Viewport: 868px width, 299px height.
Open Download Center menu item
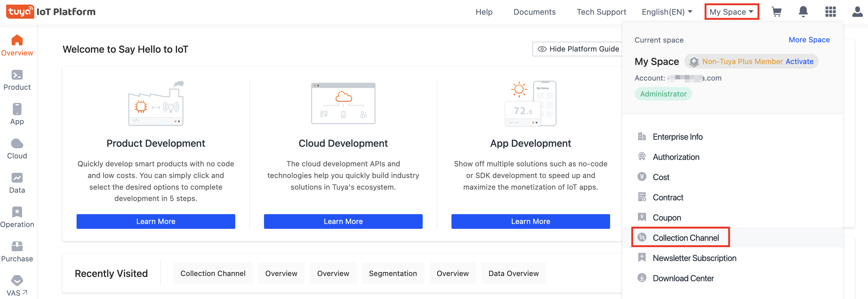click(x=683, y=278)
